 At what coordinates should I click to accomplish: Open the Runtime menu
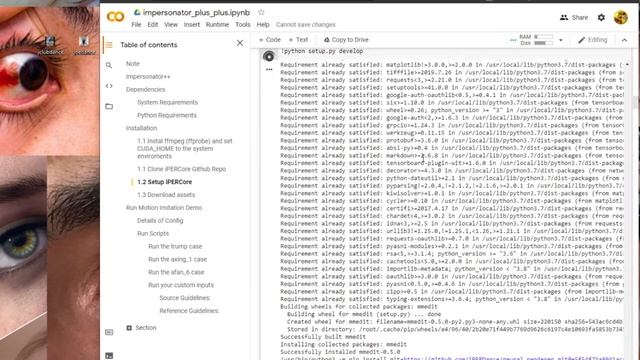(218, 24)
